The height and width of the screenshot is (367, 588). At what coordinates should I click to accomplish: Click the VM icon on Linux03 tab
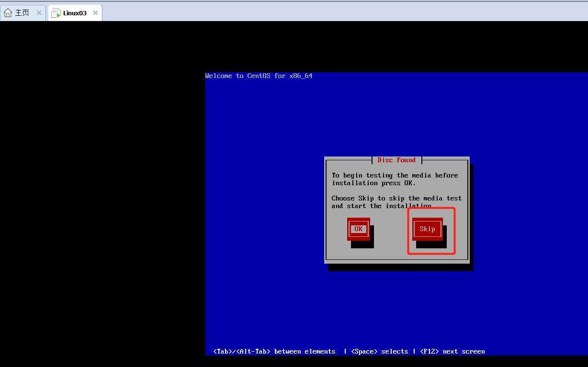tap(56, 13)
